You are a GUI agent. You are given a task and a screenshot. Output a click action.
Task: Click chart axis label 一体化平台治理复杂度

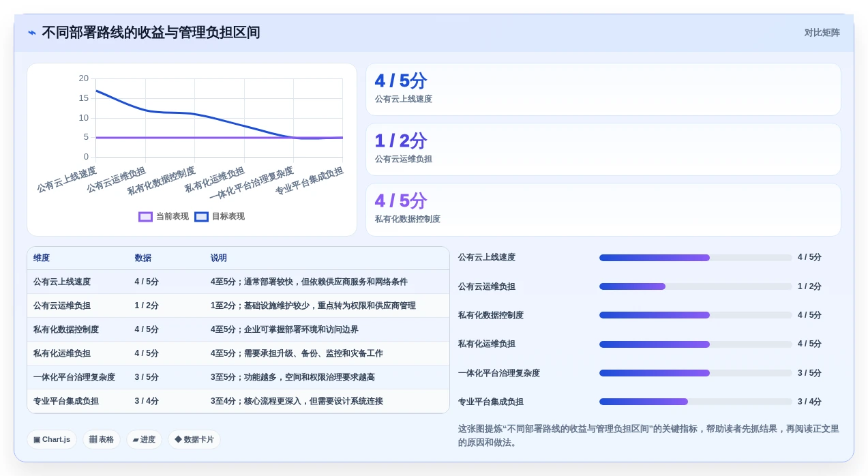click(x=252, y=183)
